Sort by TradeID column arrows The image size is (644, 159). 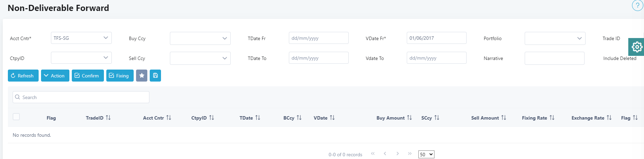click(108, 118)
